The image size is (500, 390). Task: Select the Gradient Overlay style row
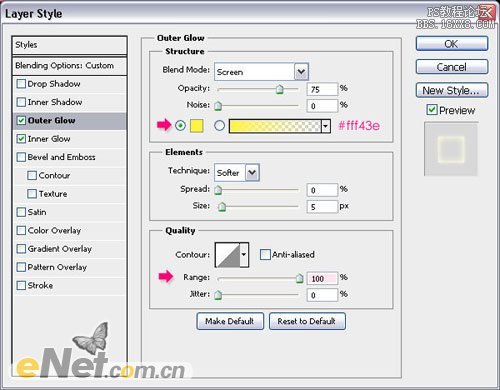(70, 249)
